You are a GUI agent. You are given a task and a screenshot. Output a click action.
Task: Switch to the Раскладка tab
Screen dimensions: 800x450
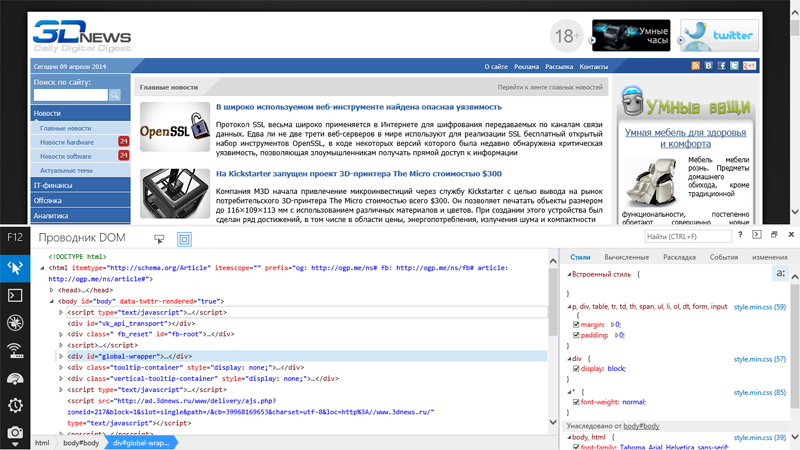pyautogui.click(x=679, y=257)
